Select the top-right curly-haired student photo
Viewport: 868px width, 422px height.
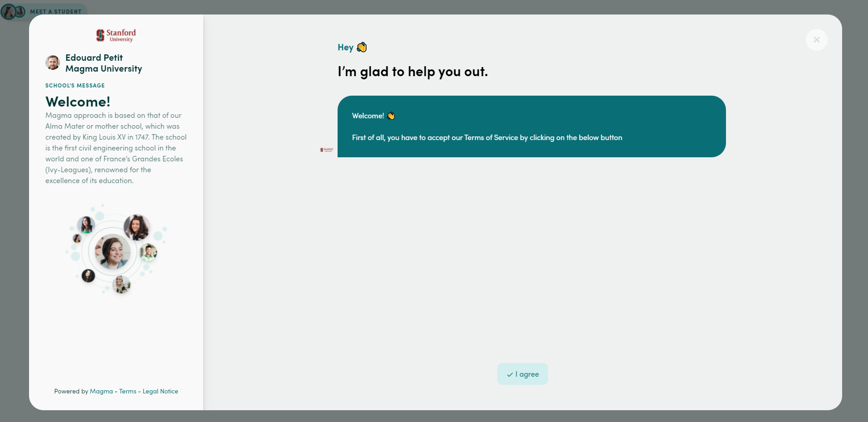tap(137, 227)
